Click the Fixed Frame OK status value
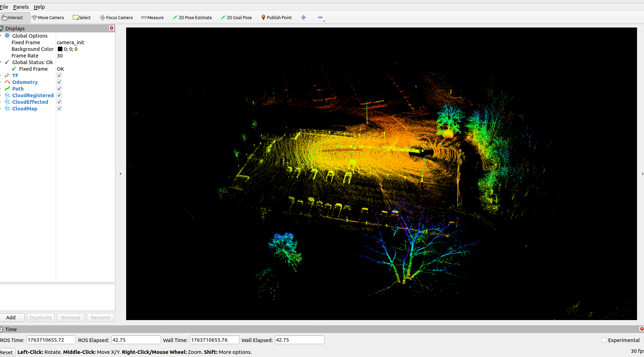The image size is (644, 357). coord(61,69)
